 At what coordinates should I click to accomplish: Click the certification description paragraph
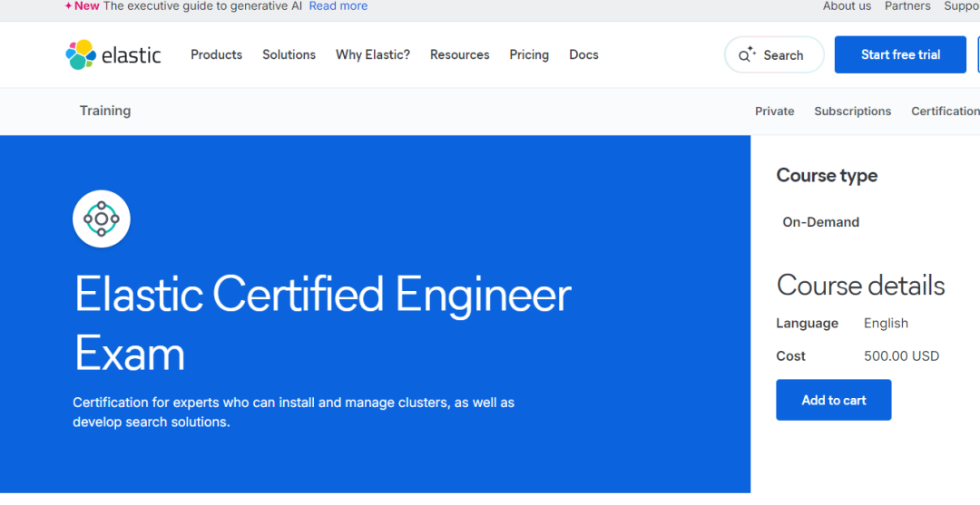tap(294, 412)
